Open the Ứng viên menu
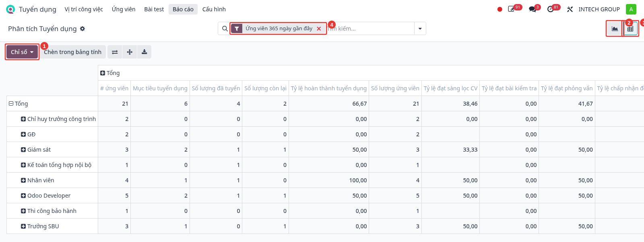 [x=124, y=9]
